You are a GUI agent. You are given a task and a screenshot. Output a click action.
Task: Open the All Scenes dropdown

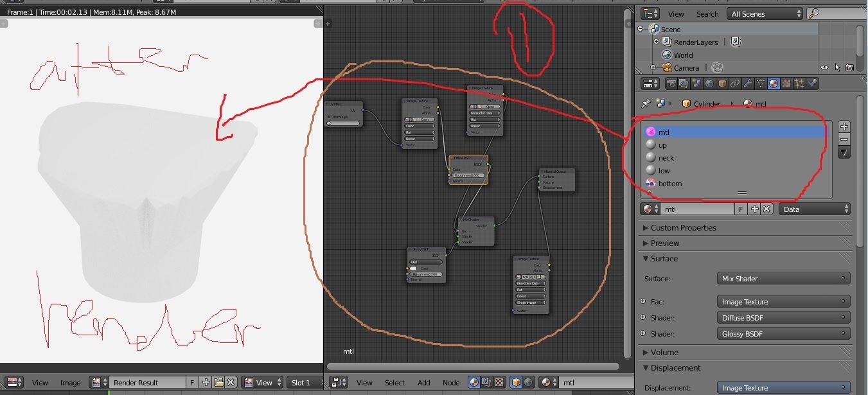(765, 13)
